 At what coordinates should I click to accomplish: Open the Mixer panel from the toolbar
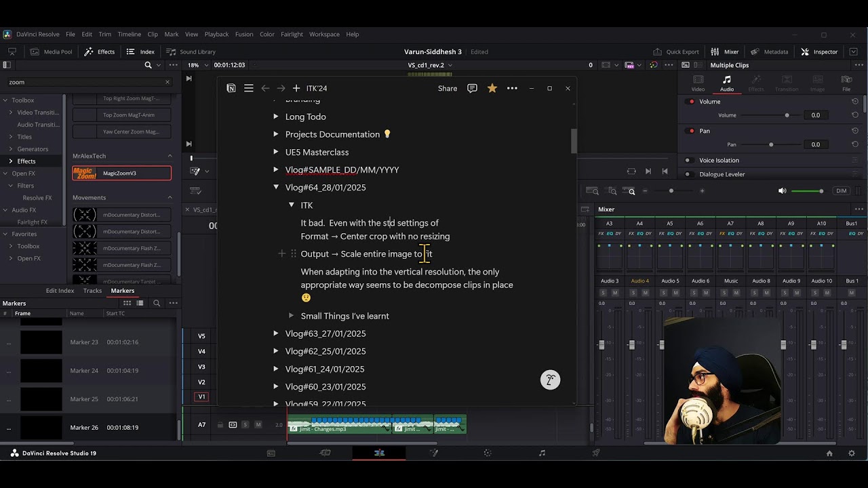pyautogui.click(x=724, y=52)
